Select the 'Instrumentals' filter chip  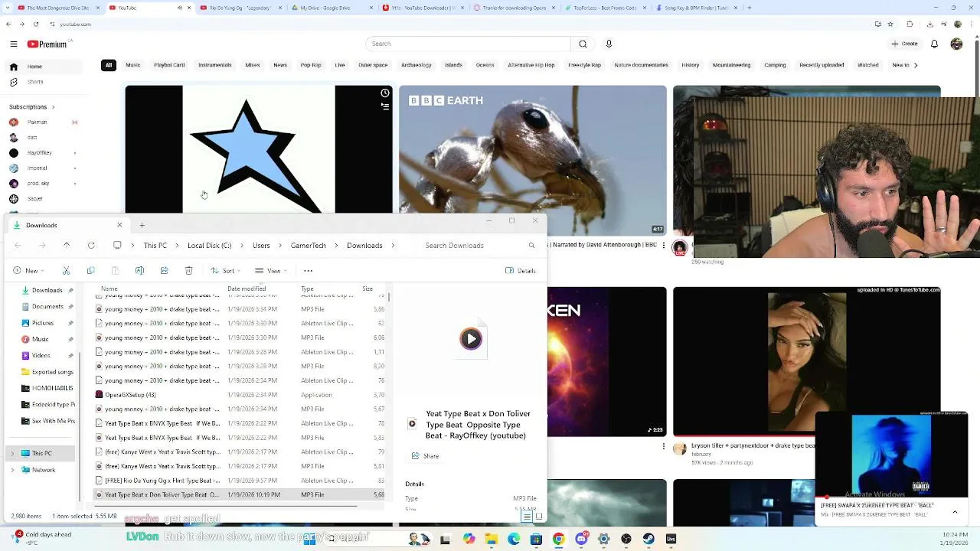click(214, 65)
